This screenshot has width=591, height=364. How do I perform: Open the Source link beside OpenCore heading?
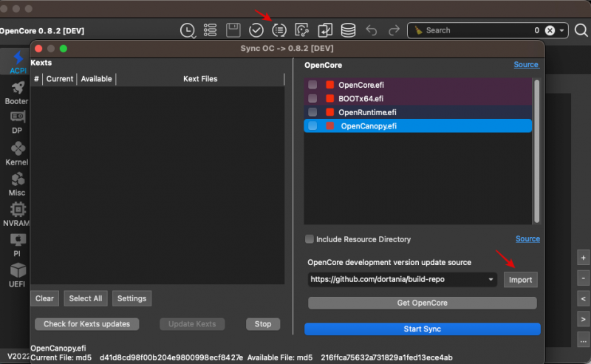(526, 65)
